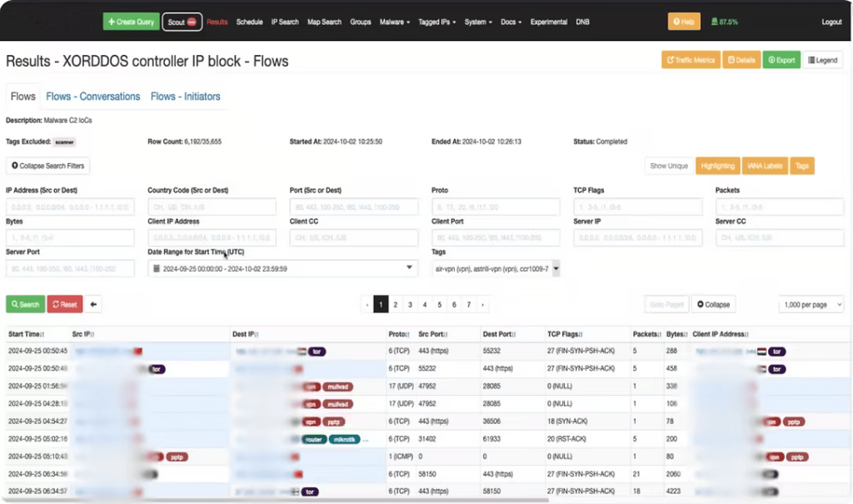Enable the Show Unique toggle
Image resolution: width=853 pixels, height=504 pixels.
[669, 166]
